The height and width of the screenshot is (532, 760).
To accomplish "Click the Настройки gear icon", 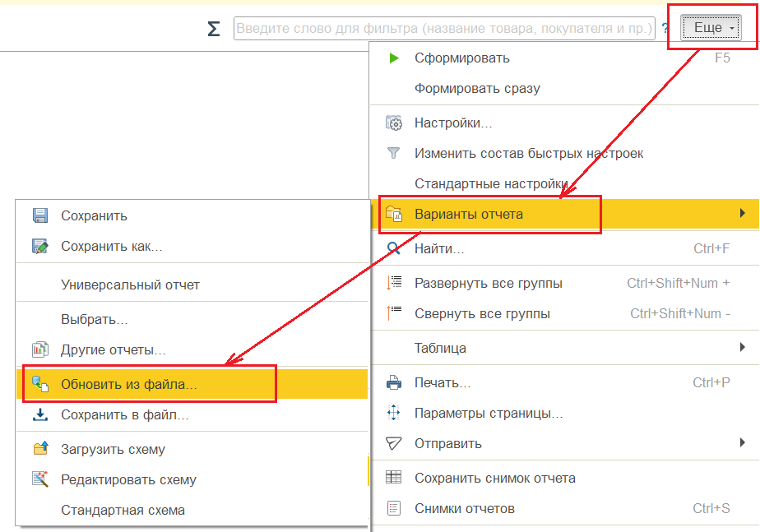I will click(x=394, y=123).
